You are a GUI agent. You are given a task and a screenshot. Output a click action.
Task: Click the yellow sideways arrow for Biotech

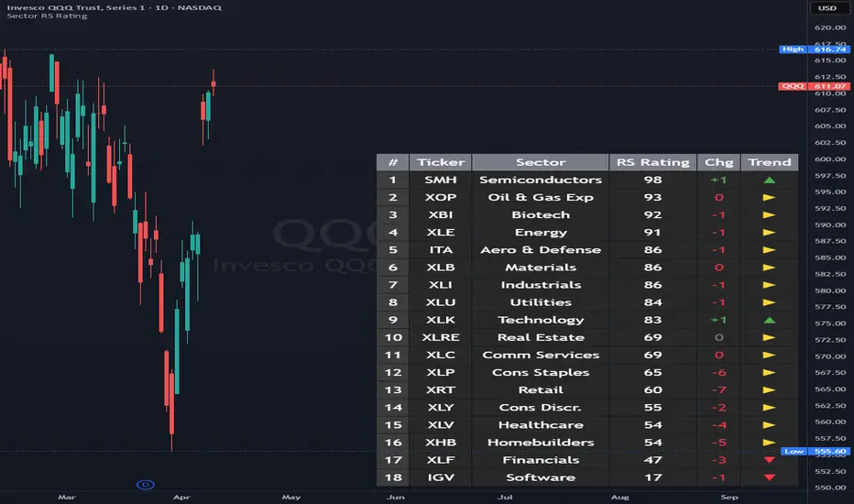769,214
